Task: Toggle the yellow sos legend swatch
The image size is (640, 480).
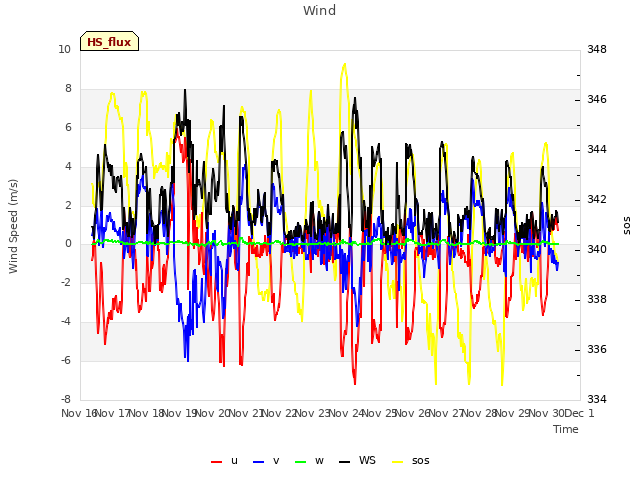Action: [398, 462]
